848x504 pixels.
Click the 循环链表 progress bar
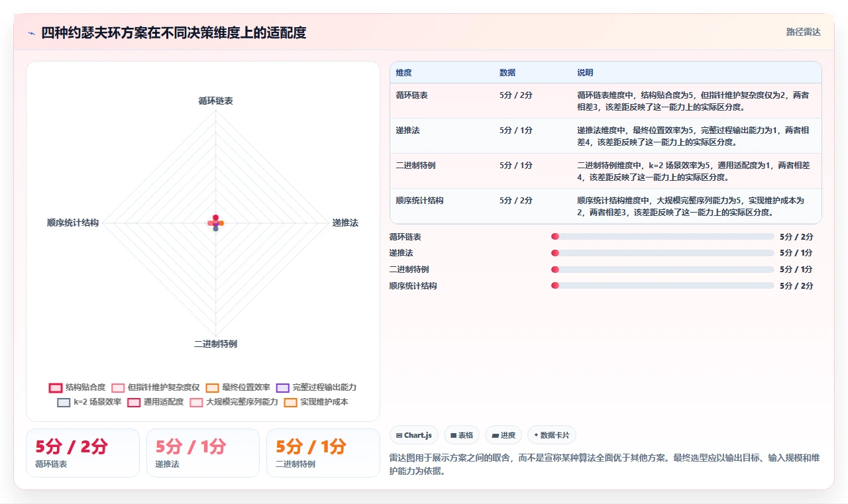click(662, 236)
